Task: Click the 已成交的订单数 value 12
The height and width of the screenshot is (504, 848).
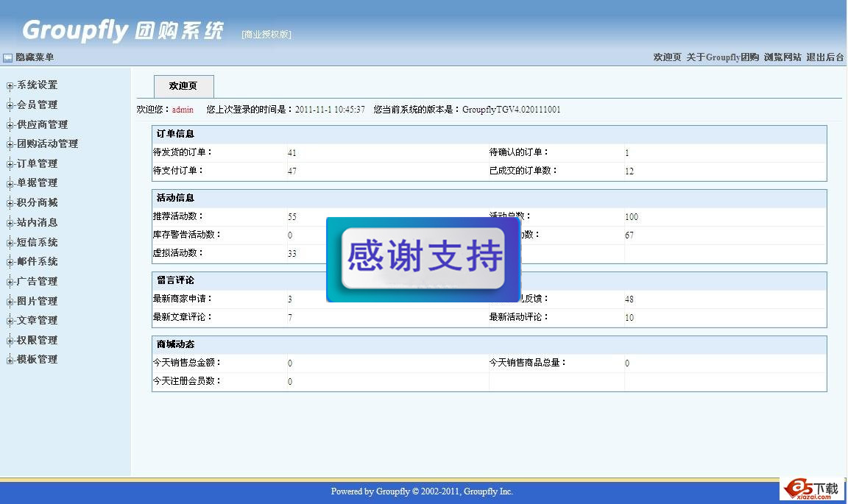Action: (629, 171)
